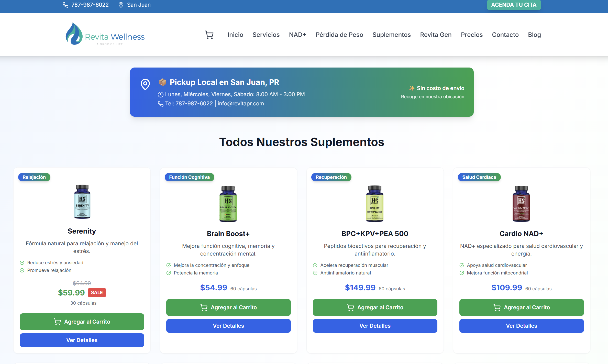This screenshot has height=364, width=608.
Task: Open the NAD+ menu item
Action: 297,35
